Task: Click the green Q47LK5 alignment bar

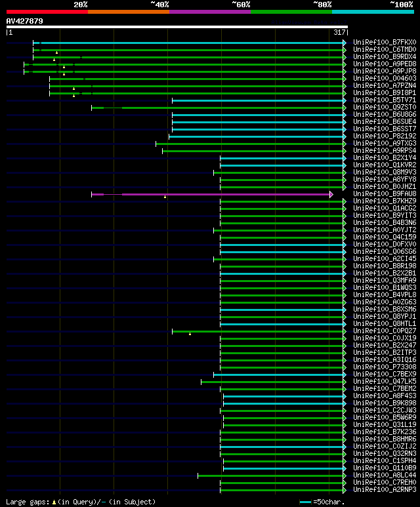Action: 274,382
